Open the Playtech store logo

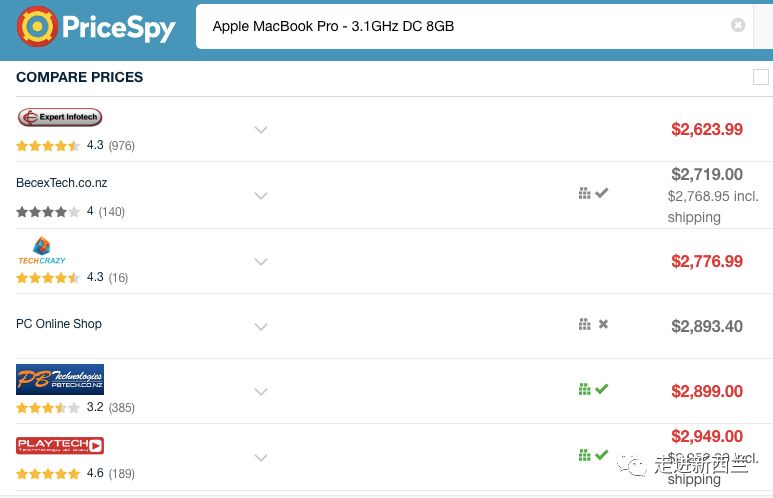(x=60, y=446)
